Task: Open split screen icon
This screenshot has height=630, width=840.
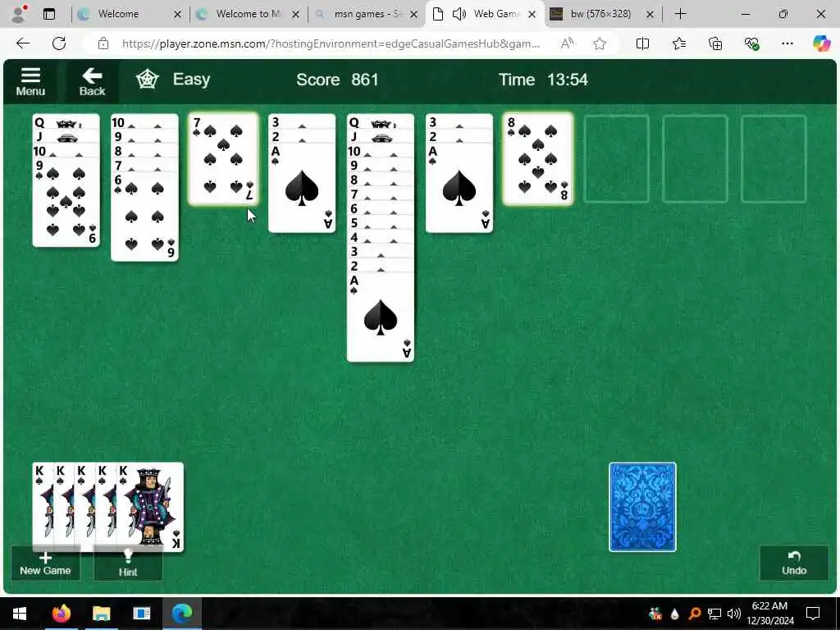Action: tap(642, 43)
